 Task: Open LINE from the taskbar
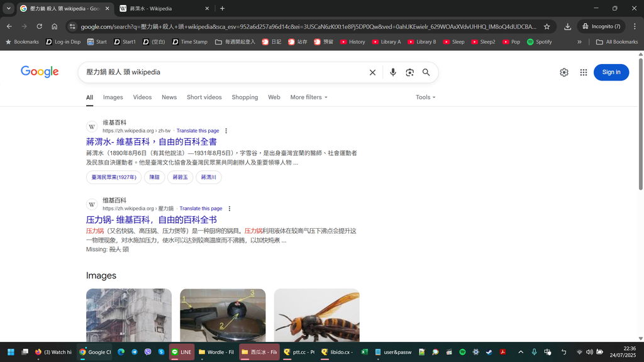181,352
